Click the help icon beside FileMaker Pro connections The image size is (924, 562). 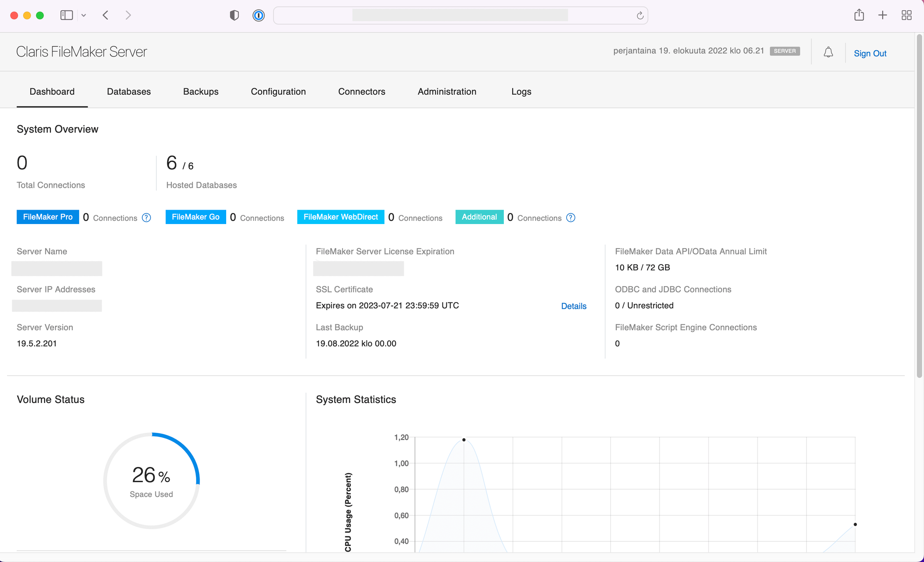click(146, 218)
